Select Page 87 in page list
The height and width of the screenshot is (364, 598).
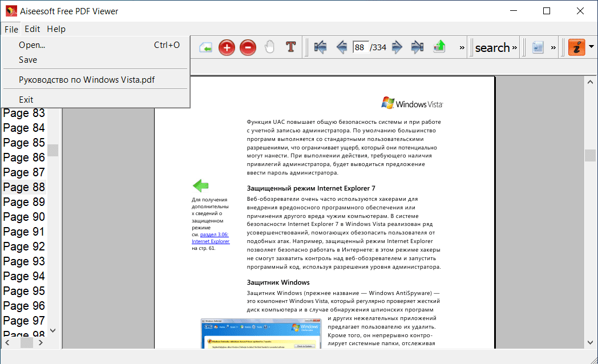[24, 172]
